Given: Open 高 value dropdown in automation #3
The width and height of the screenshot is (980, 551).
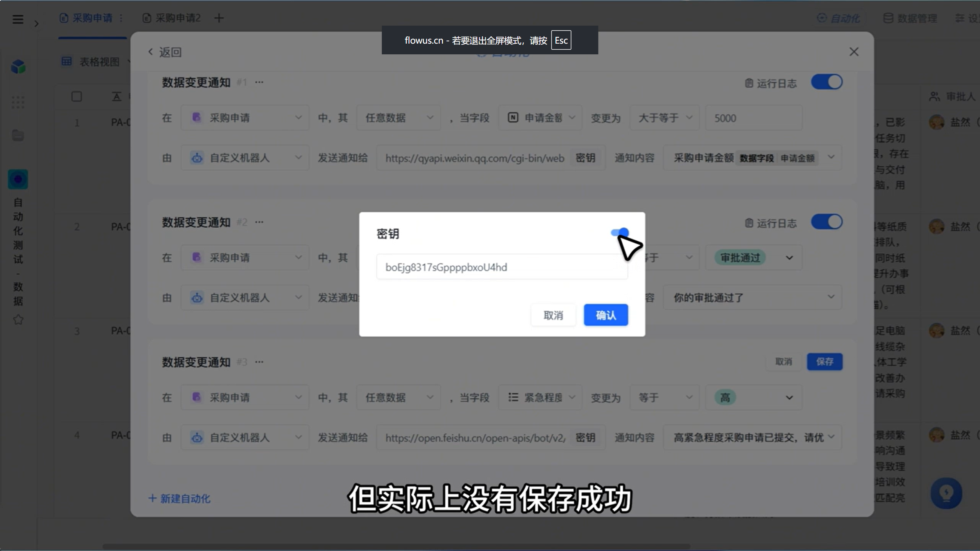Looking at the screenshot, I should [754, 398].
